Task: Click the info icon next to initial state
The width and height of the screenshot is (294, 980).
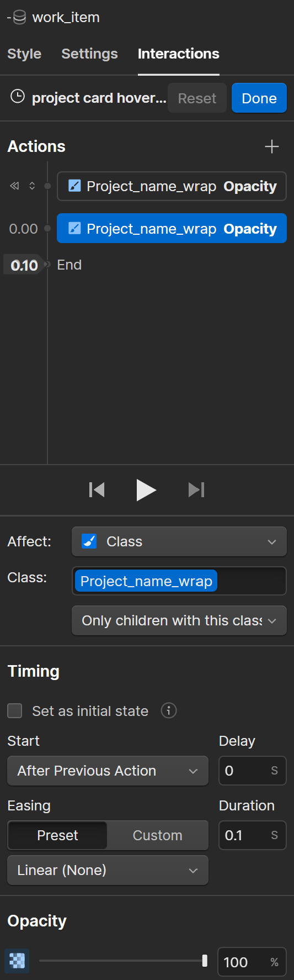Action: 169,710
